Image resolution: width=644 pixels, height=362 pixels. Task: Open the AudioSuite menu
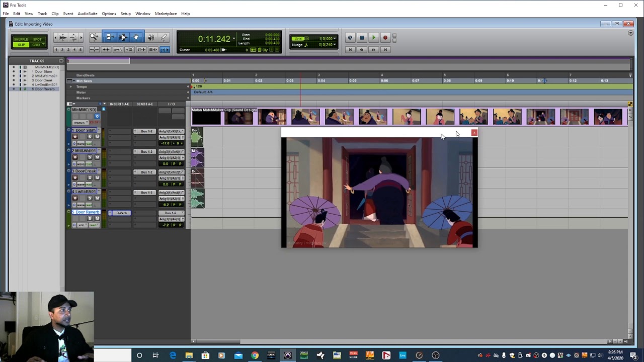[x=88, y=14]
